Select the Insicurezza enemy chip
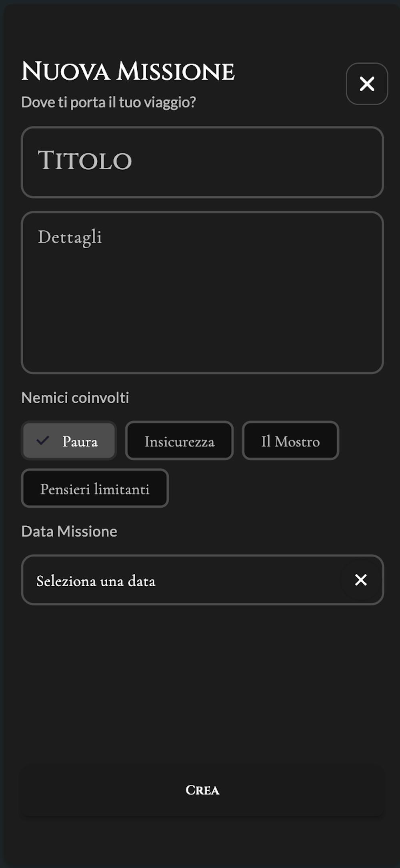400x868 pixels. point(179,441)
